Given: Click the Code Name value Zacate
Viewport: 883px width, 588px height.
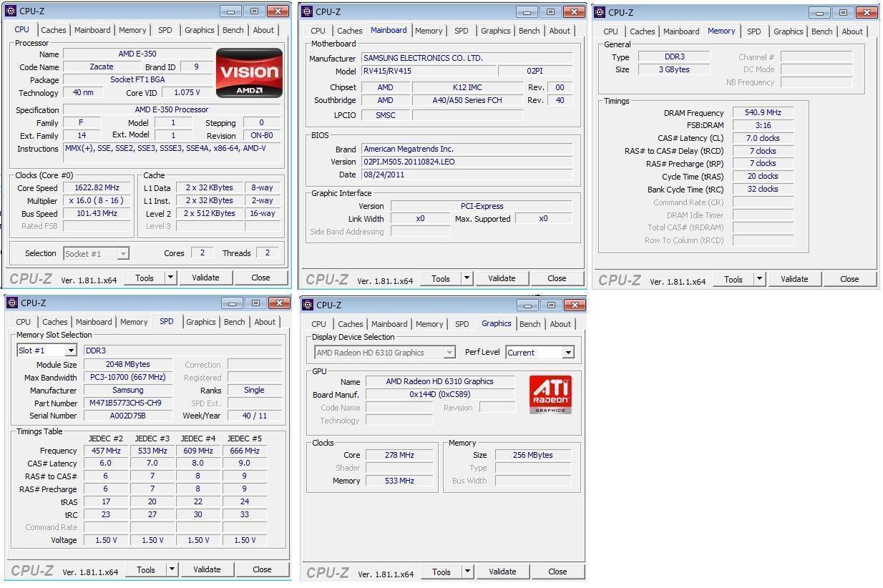Looking at the screenshot, I should pyautogui.click(x=101, y=67).
